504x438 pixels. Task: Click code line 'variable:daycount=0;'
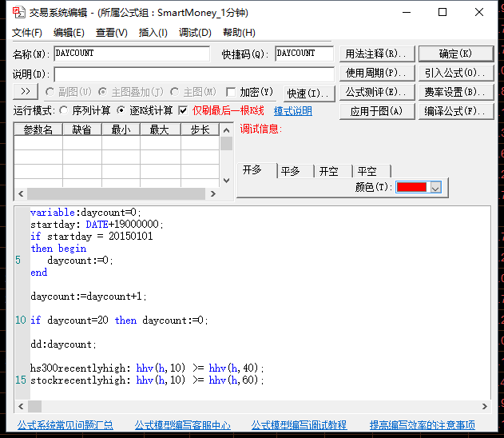coord(85,213)
